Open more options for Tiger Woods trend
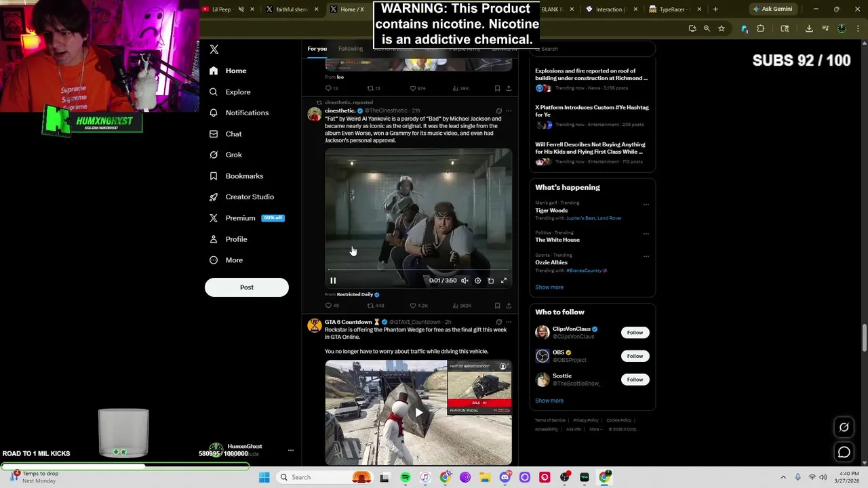 [646, 204]
